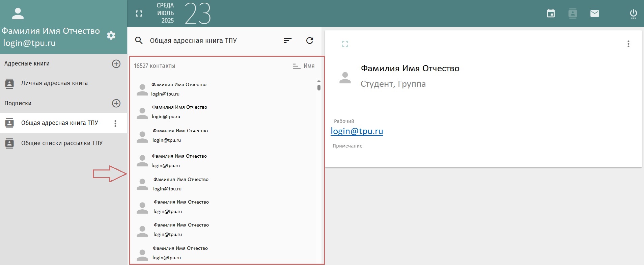
Task: Click the search magnifier icon
Action: pos(139,41)
